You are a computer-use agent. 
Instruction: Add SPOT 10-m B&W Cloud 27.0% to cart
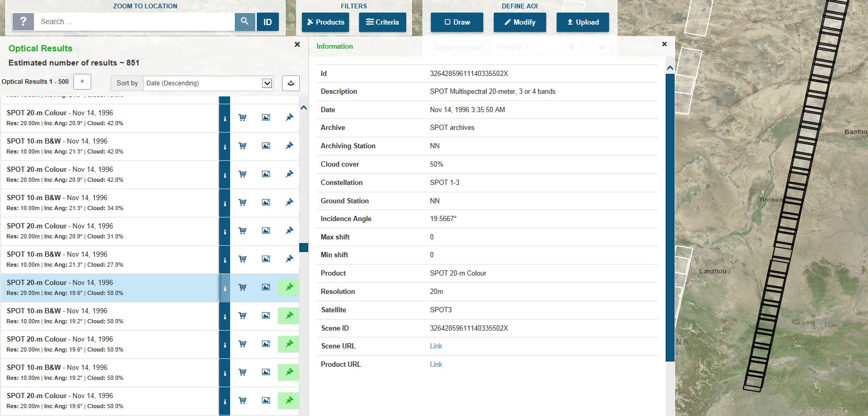point(242,259)
